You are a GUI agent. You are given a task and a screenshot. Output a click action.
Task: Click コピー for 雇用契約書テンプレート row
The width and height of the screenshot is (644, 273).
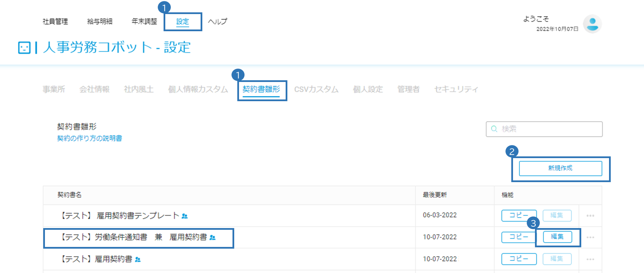519,215
